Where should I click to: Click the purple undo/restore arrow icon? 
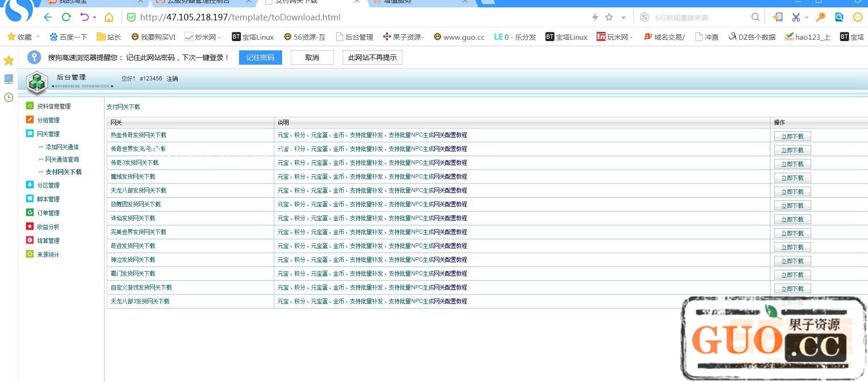(85, 18)
